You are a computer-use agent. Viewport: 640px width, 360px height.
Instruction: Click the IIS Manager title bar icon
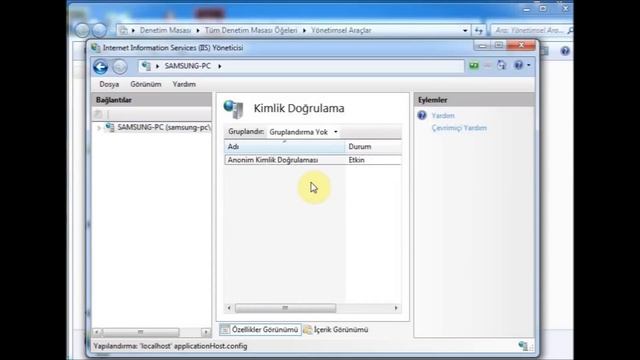(x=96, y=48)
